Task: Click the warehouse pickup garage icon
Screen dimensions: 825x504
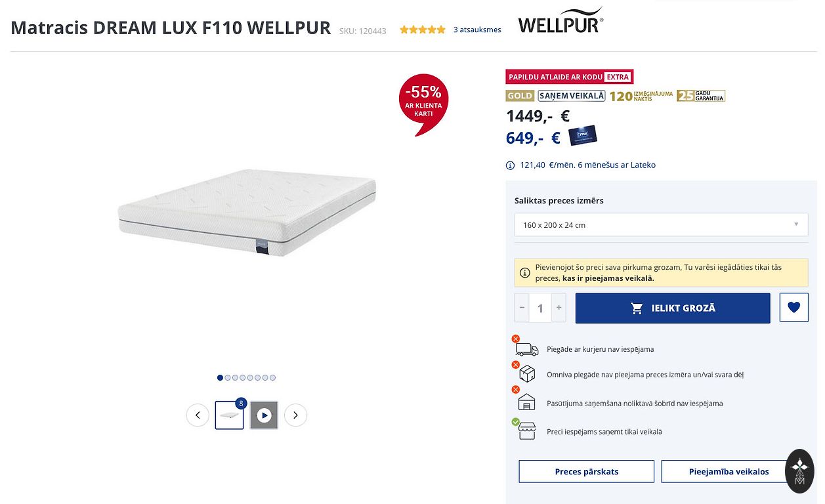Action: coord(527,402)
